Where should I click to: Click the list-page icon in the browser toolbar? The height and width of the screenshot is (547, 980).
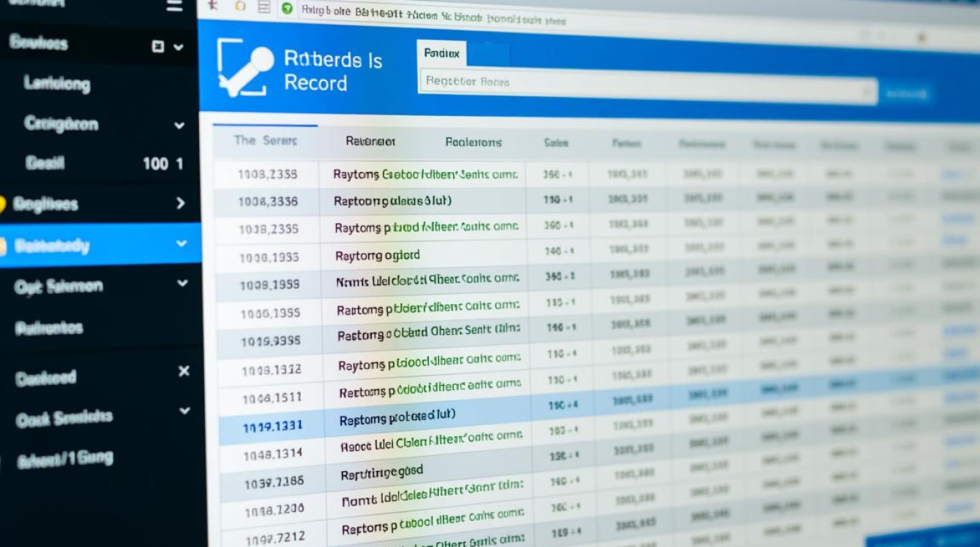pos(264,7)
